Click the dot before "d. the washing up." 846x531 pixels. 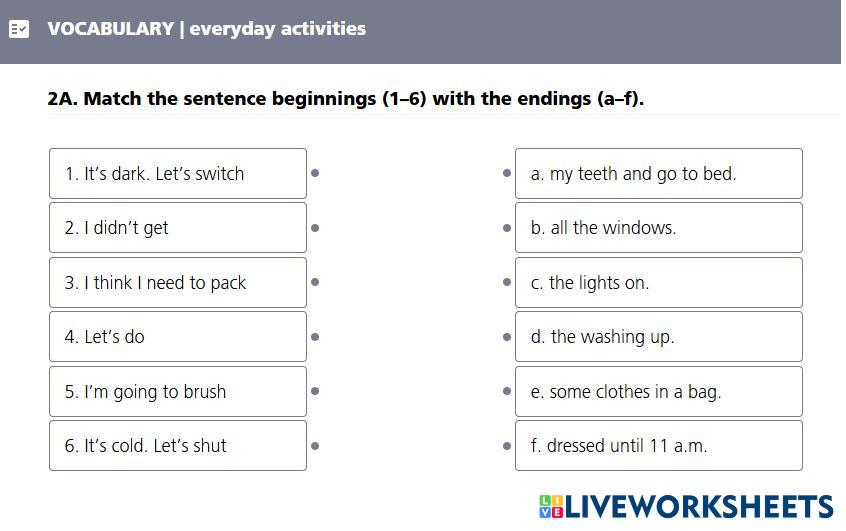click(x=507, y=337)
